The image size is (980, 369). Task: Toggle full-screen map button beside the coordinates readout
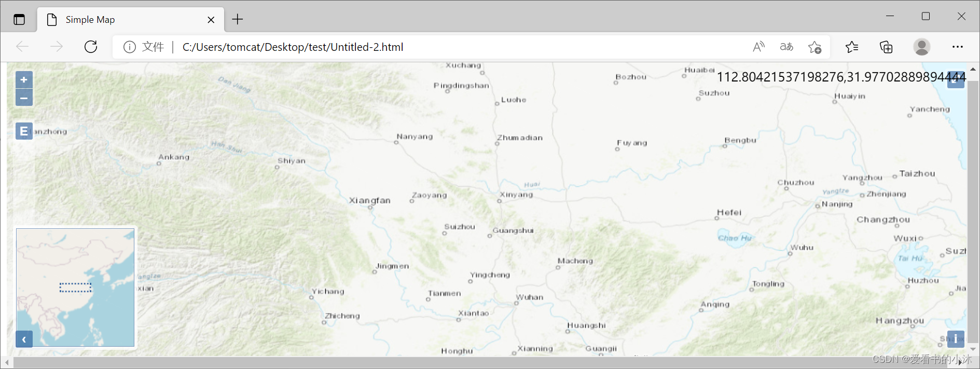(956, 80)
